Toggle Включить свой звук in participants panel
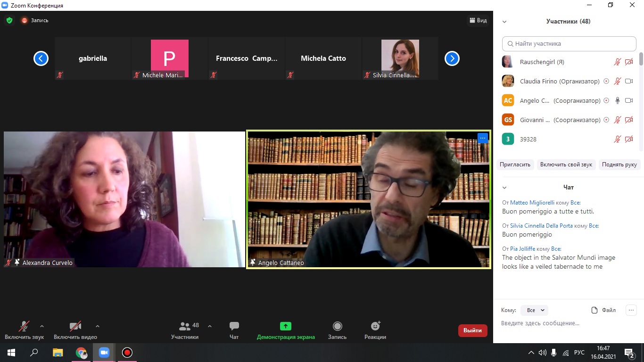 click(566, 165)
